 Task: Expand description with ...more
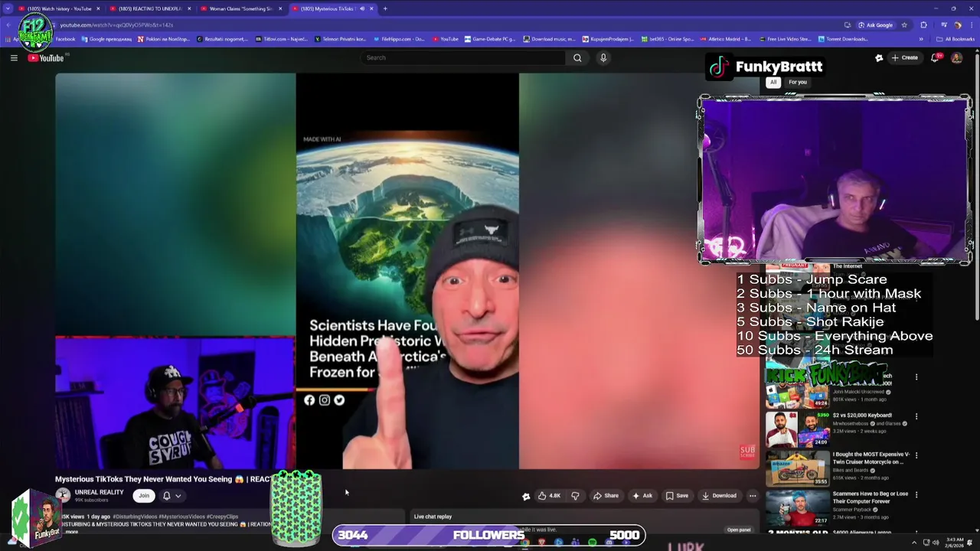click(71, 531)
